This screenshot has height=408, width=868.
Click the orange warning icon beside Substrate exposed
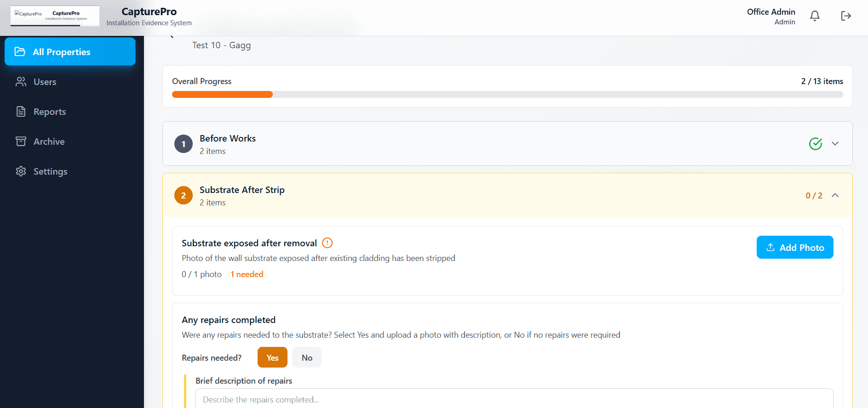pyautogui.click(x=327, y=243)
